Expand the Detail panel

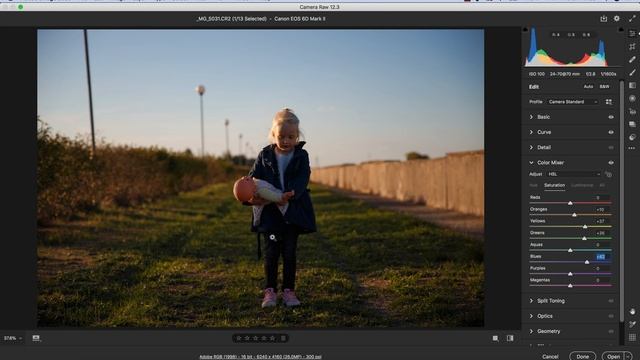pyautogui.click(x=531, y=147)
